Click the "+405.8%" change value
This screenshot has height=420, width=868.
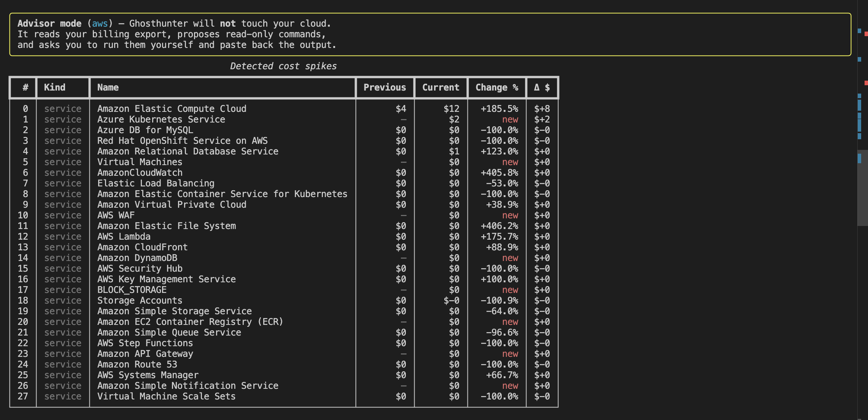pyautogui.click(x=499, y=173)
